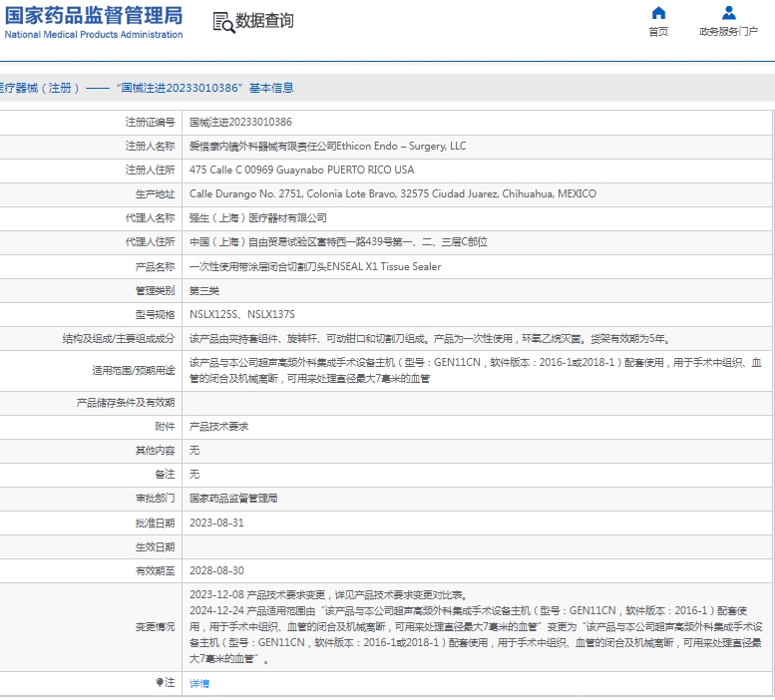This screenshot has width=775, height=700.
Task: Open the 政务服务门户 user icon
Action: point(728,13)
